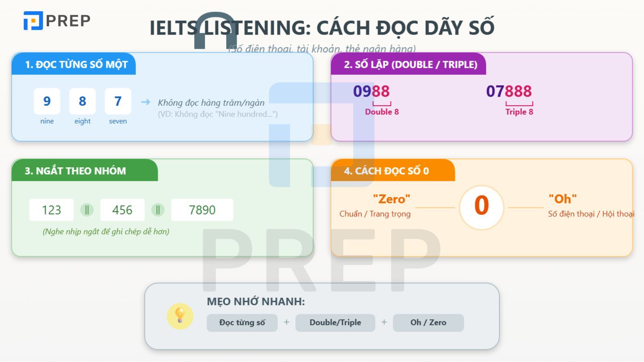Select the "1. ĐỌC TỪNG SỐ MỘT" header tab

(76, 64)
